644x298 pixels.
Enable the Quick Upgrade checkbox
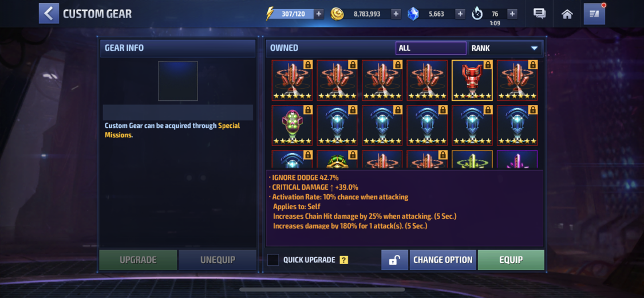pos(273,260)
